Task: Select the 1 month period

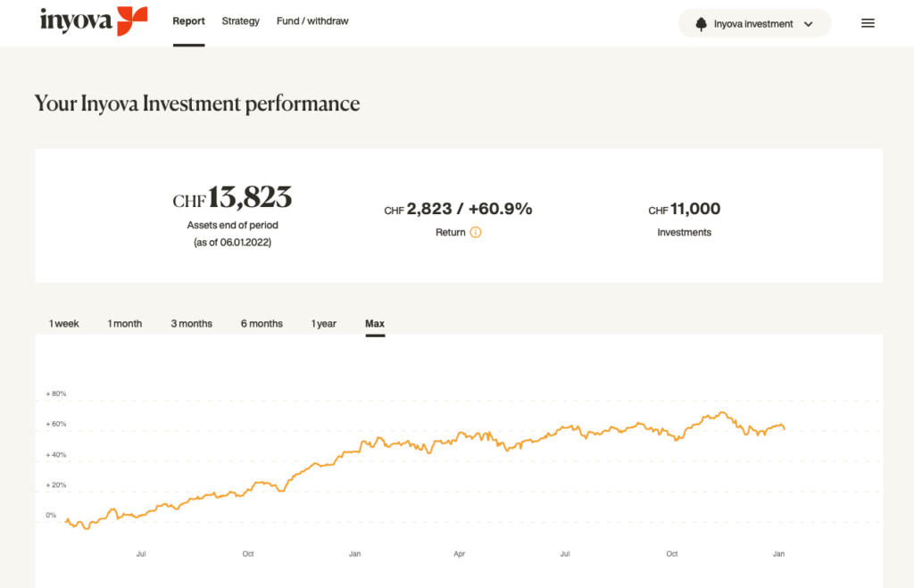Action: pos(125,323)
